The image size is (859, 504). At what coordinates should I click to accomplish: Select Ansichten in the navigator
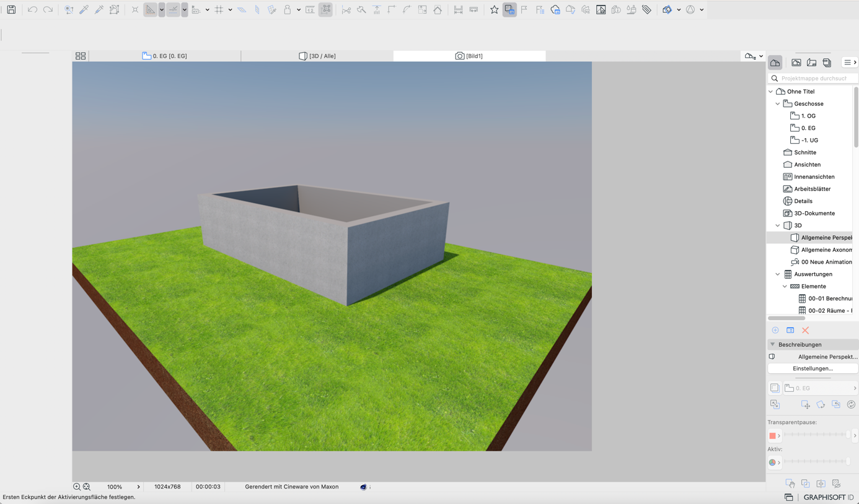(807, 165)
